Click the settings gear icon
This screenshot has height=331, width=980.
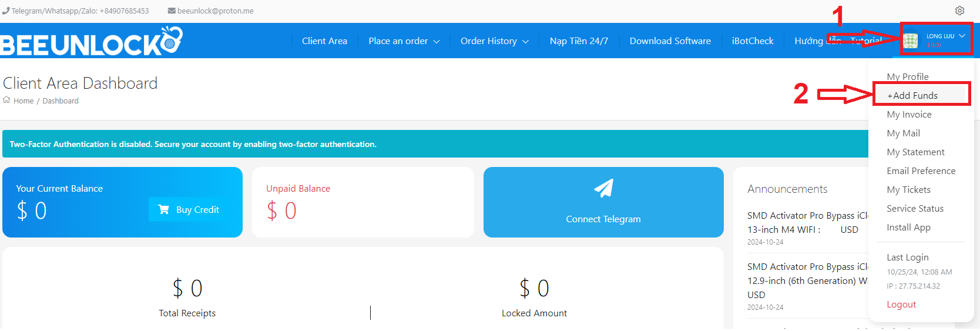pos(959,11)
